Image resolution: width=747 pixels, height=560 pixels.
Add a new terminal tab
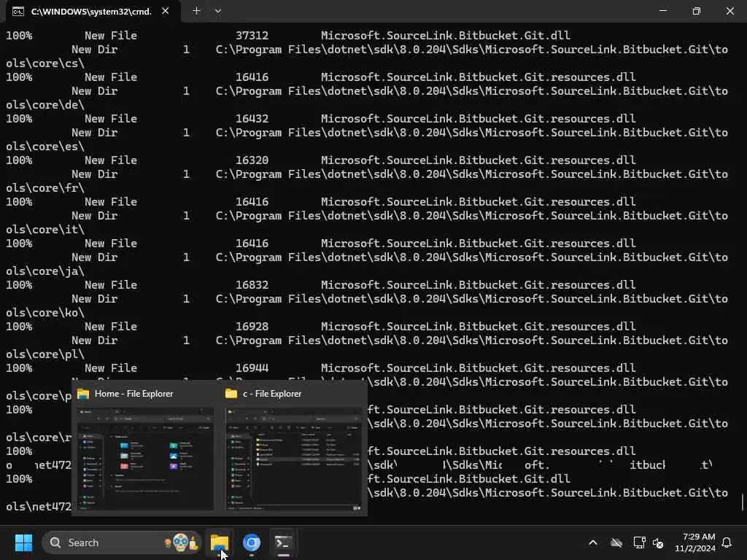[x=196, y=10]
